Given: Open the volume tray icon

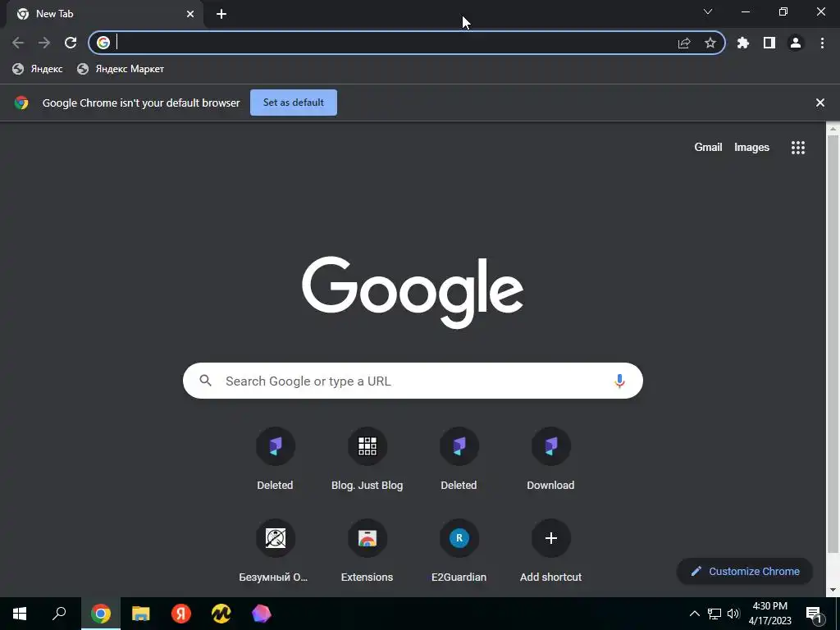Looking at the screenshot, I should coord(733,614).
